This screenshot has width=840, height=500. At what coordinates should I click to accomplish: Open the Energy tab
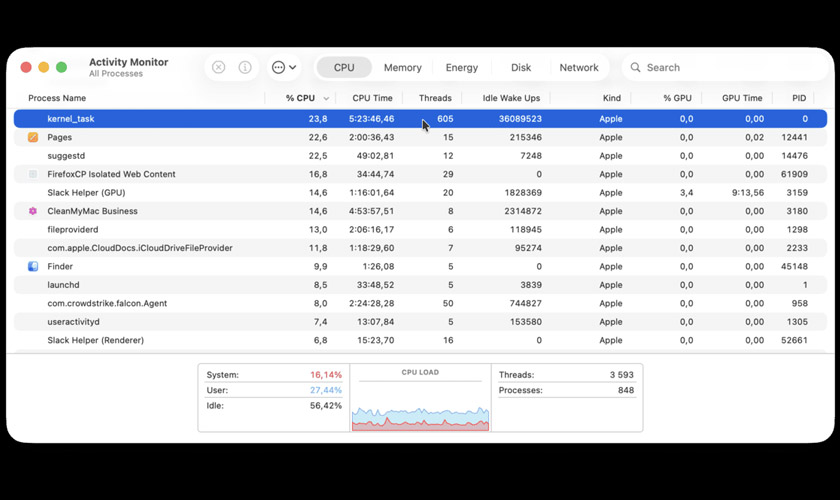(x=462, y=68)
